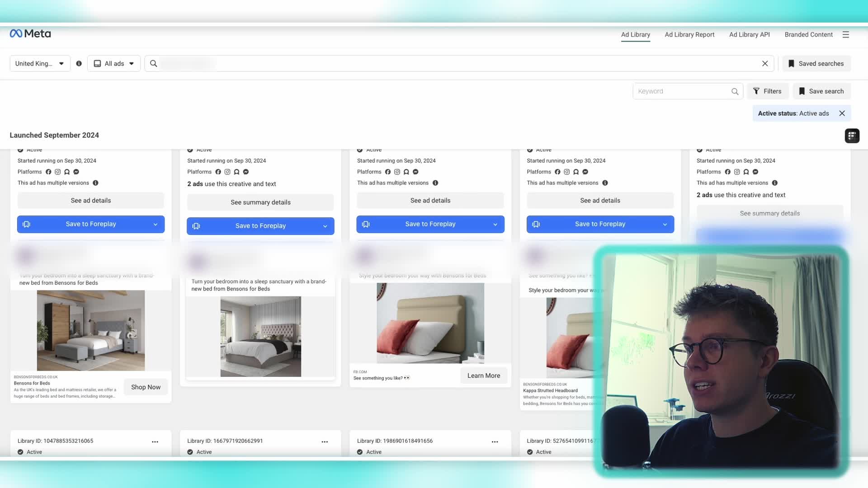The width and height of the screenshot is (868, 488).
Task: Save second card ad to Foreplay
Action: point(260,226)
